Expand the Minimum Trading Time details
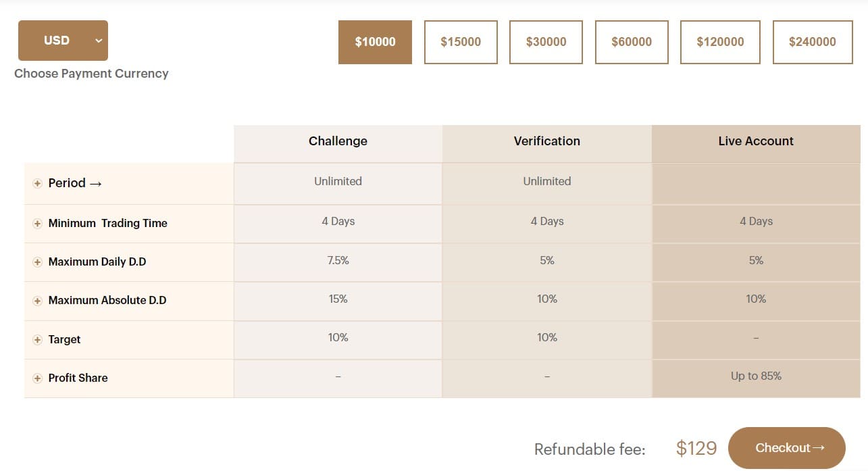The height and width of the screenshot is (471, 868). 38,223
